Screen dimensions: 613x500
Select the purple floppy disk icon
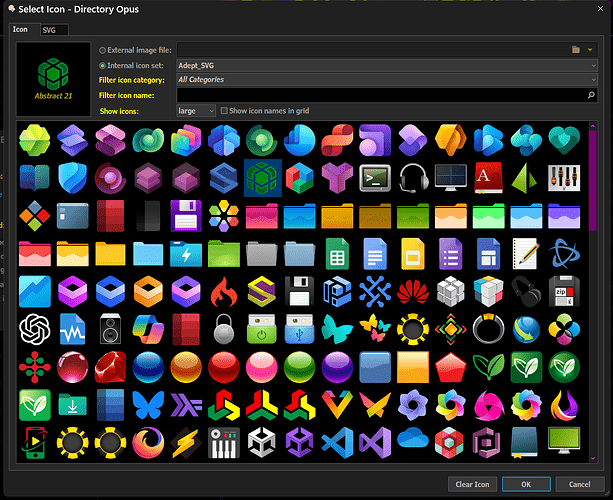[186, 216]
